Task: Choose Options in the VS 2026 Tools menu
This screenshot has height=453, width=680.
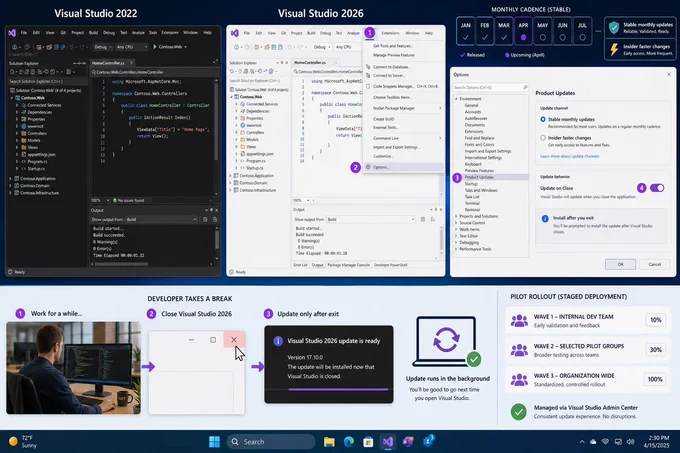Action: tap(403, 167)
